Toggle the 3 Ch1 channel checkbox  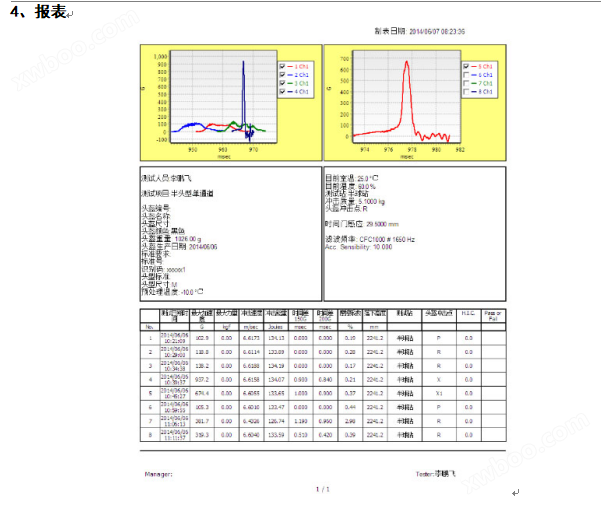(284, 83)
